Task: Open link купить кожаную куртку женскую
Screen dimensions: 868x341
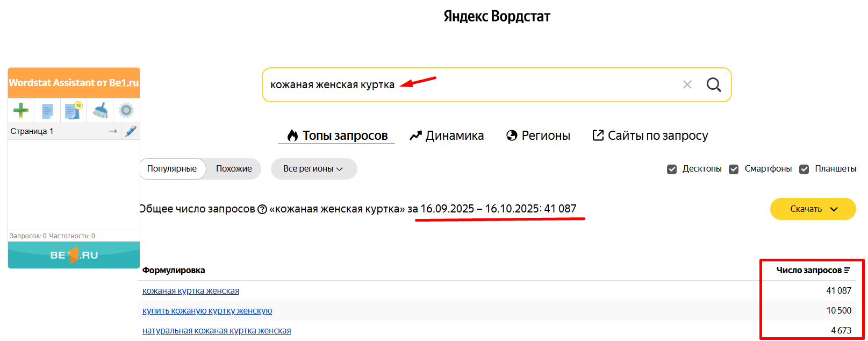Action: coord(207,311)
